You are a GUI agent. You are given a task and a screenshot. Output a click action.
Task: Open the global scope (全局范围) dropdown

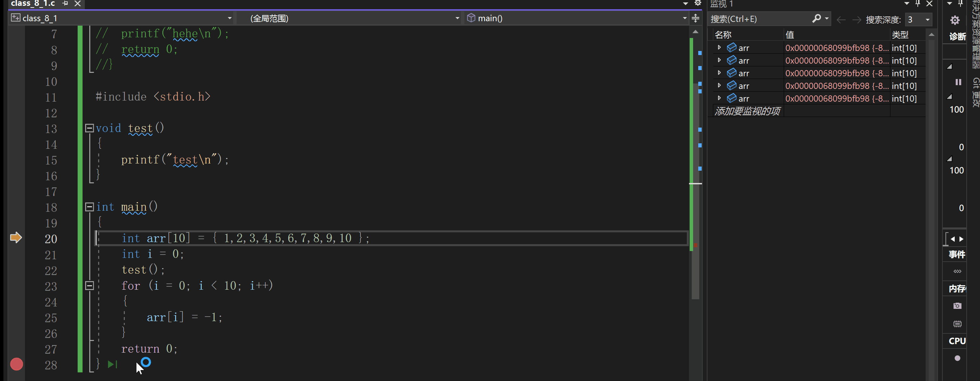coord(457,18)
